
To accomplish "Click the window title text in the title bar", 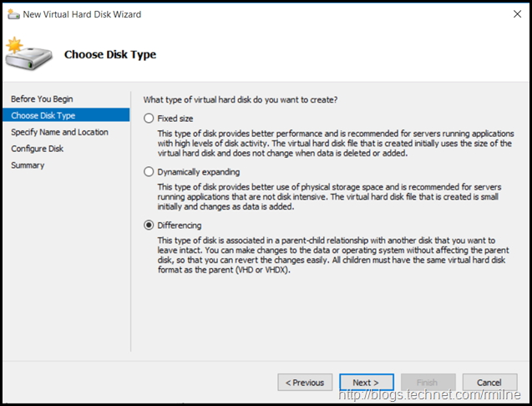I will [82, 14].
